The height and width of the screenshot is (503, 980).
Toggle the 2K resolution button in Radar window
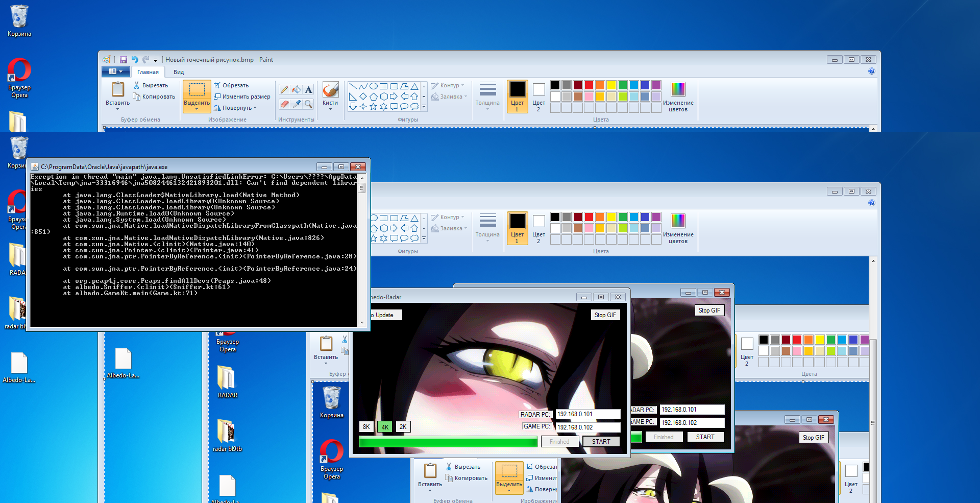pyautogui.click(x=403, y=427)
